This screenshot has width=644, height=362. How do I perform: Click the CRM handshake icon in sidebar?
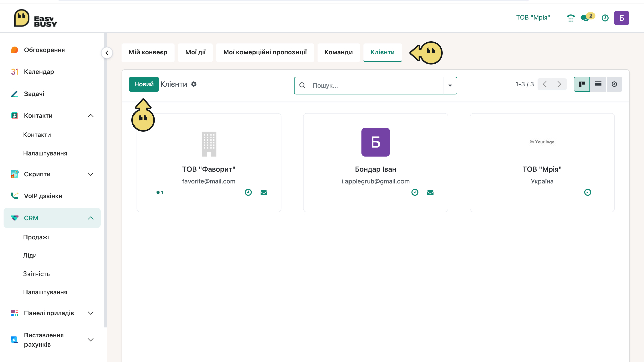[x=14, y=218]
